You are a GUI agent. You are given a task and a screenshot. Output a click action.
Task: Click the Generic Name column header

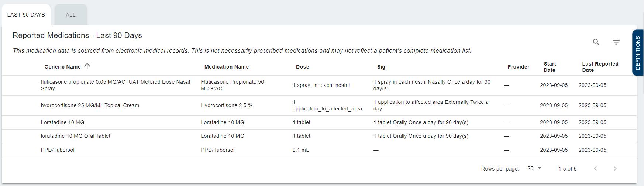pyautogui.click(x=62, y=67)
